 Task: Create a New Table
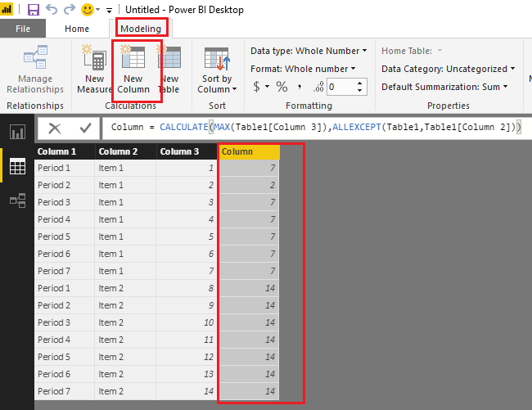[x=169, y=70]
